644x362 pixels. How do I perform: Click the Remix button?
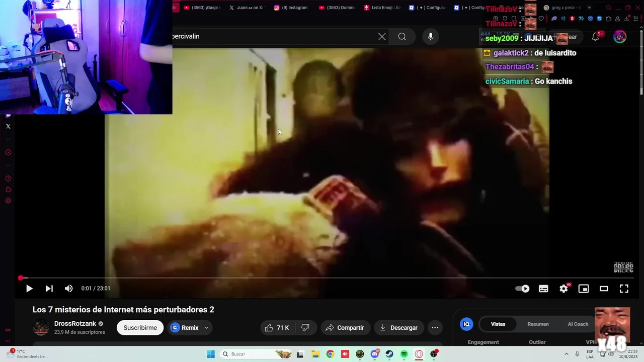tap(185, 328)
